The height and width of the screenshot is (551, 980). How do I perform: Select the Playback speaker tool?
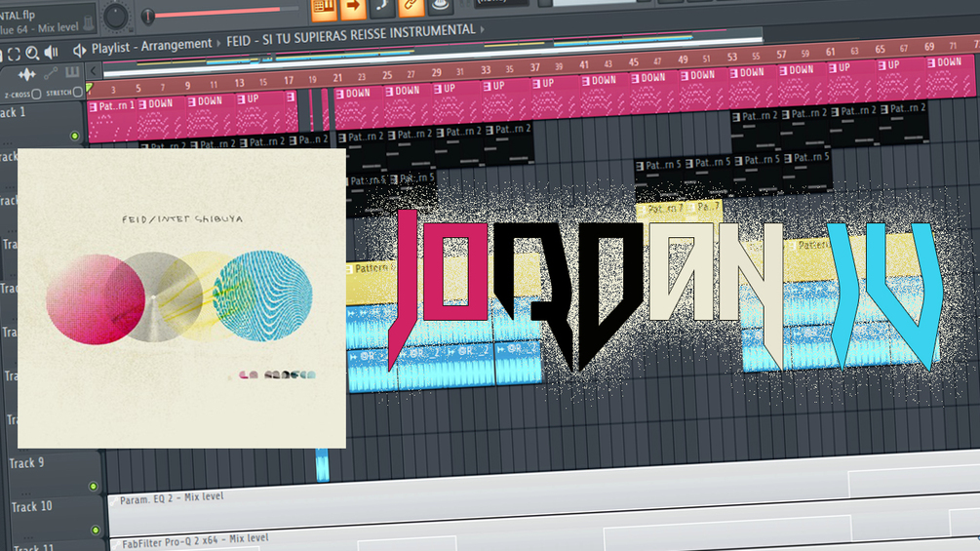(52, 53)
